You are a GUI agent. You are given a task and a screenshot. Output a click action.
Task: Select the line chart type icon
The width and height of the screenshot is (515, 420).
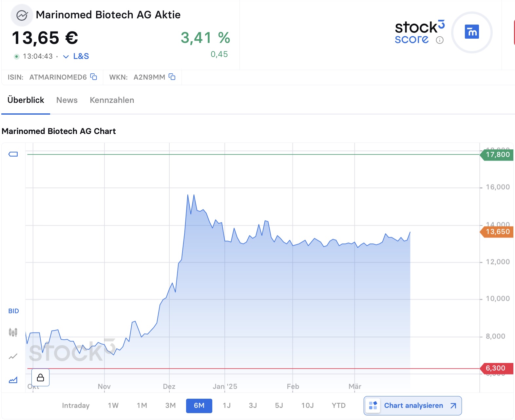(13, 356)
